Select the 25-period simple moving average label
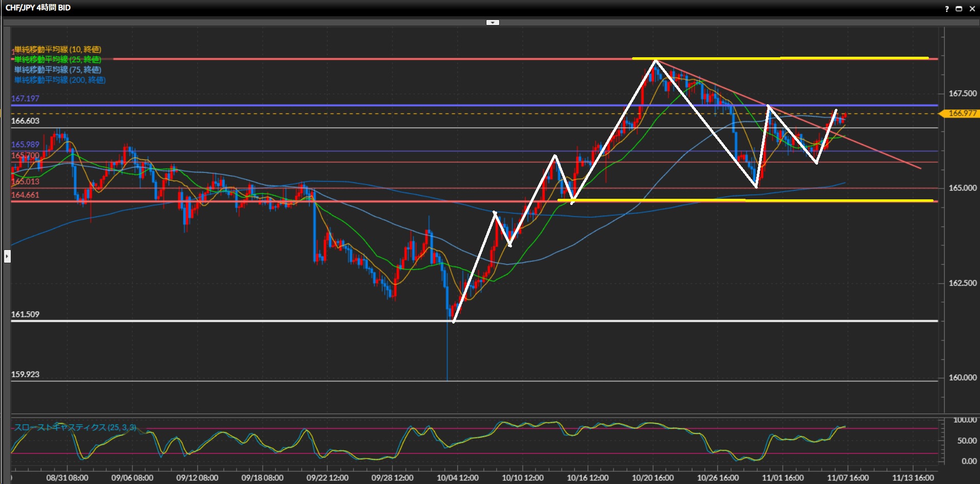This screenshot has width=980, height=484. 58,60
